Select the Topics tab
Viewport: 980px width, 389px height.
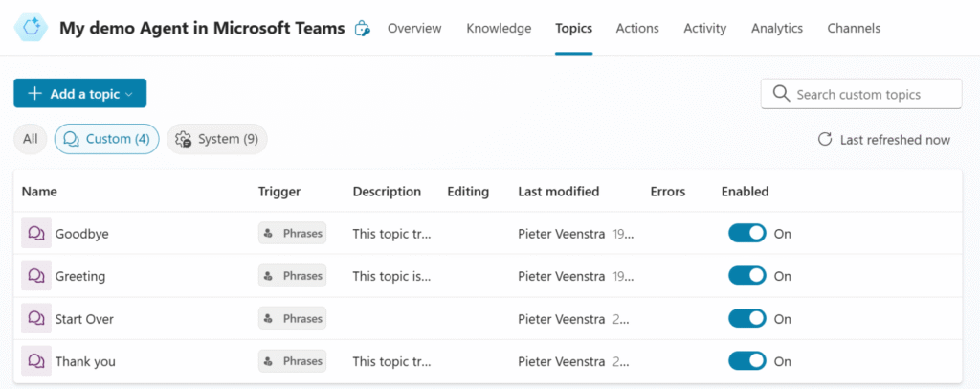(574, 28)
